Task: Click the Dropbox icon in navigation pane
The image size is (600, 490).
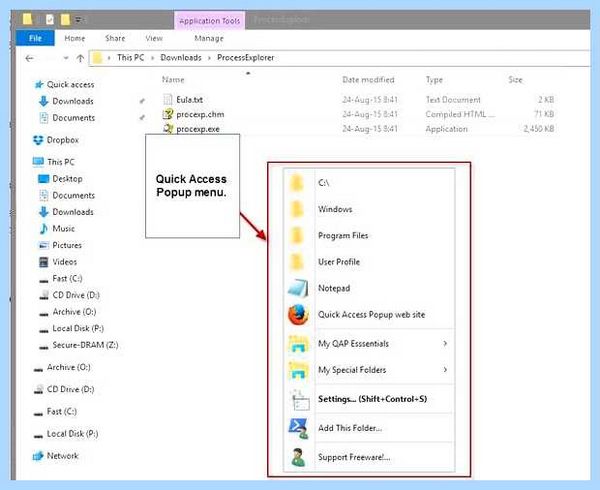Action: tap(38, 140)
